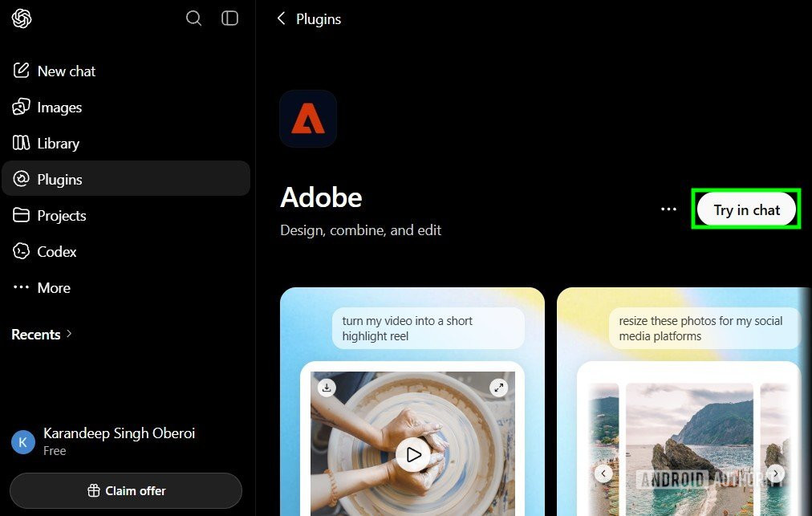
Task: Click the 'resize these photos' prompt bubble
Action: pos(704,328)
